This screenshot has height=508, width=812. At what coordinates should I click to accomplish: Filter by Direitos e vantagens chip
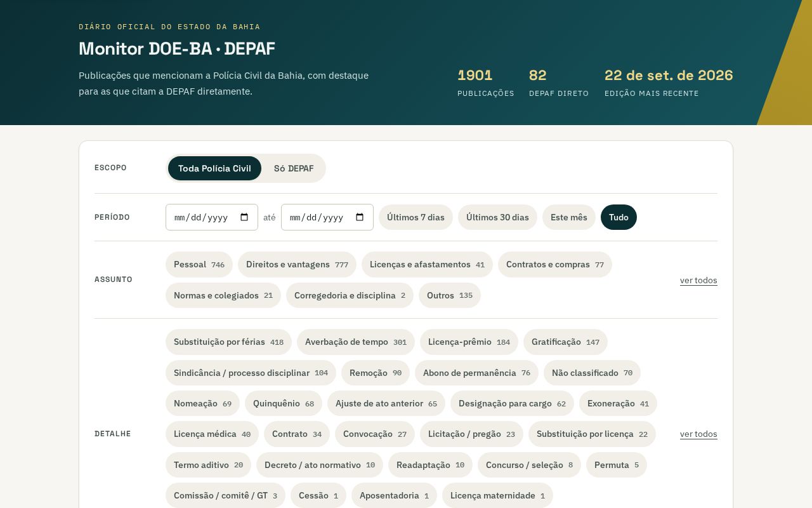[x=297, y=264]
